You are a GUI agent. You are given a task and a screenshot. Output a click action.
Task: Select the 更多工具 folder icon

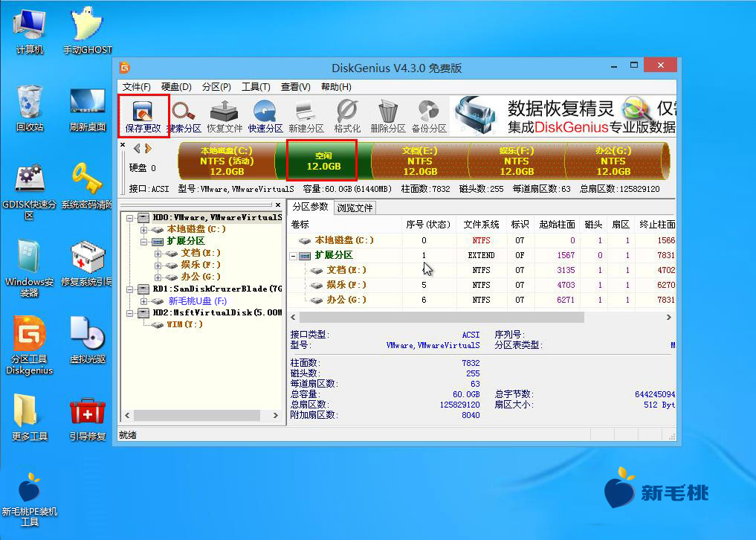point(30,417)
